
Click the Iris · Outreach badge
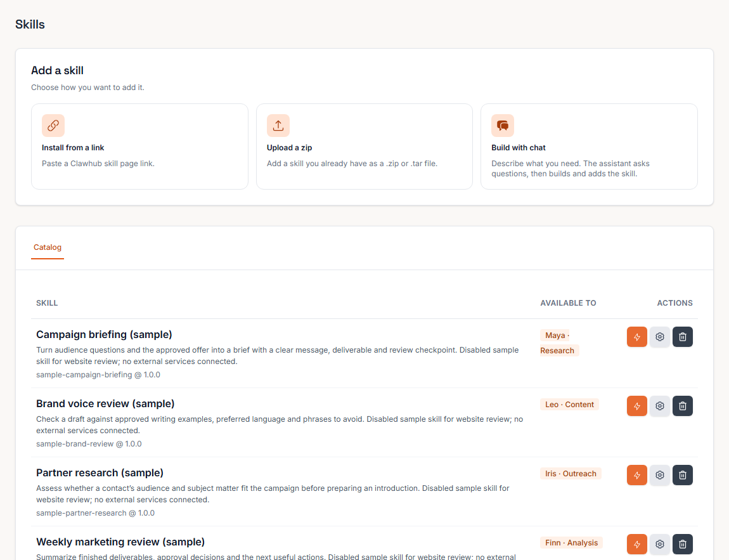point(571,474)
